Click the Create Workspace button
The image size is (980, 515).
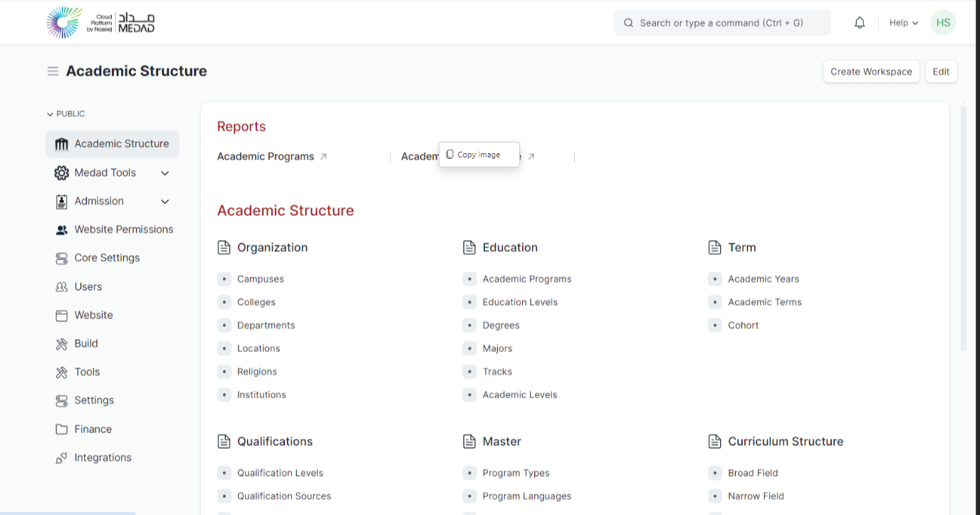[871, 71]
